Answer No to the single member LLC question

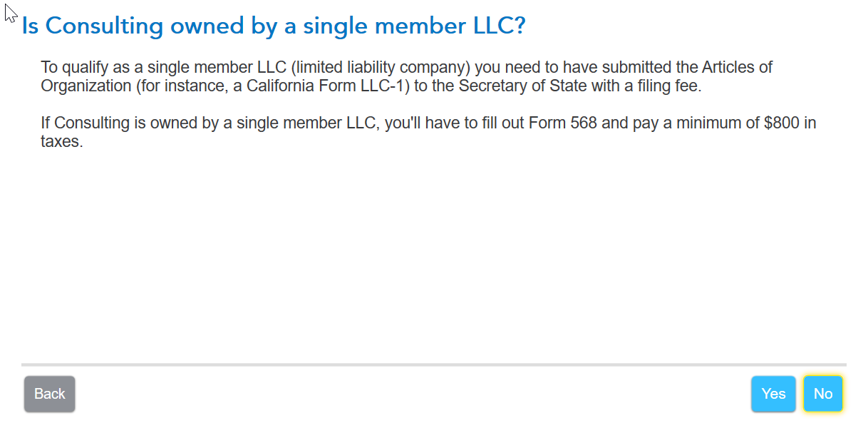point(823,394)
